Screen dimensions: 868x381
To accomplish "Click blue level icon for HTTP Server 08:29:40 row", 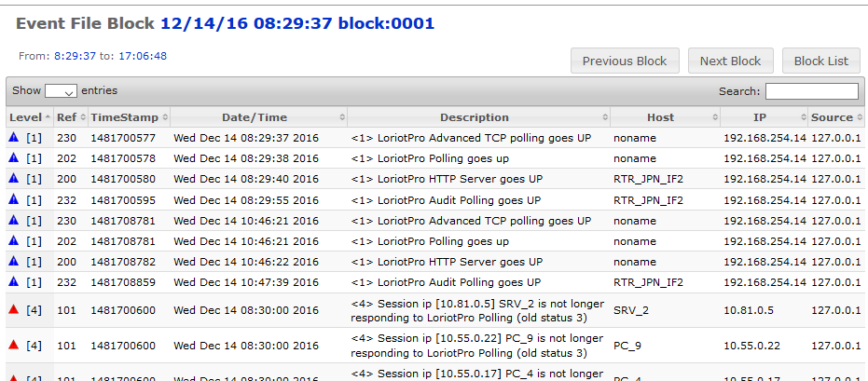I will 13,178.
